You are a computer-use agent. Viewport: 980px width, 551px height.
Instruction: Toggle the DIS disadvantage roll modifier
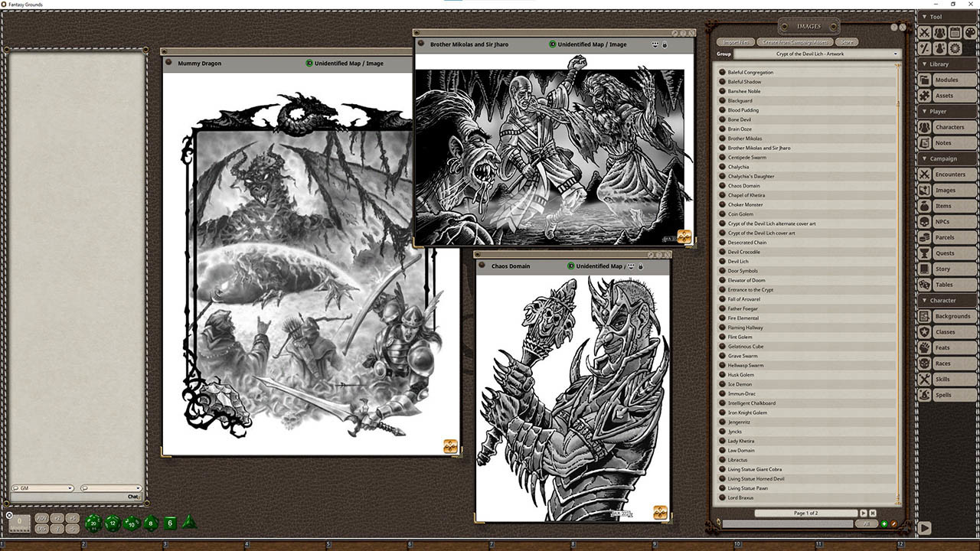42,529
